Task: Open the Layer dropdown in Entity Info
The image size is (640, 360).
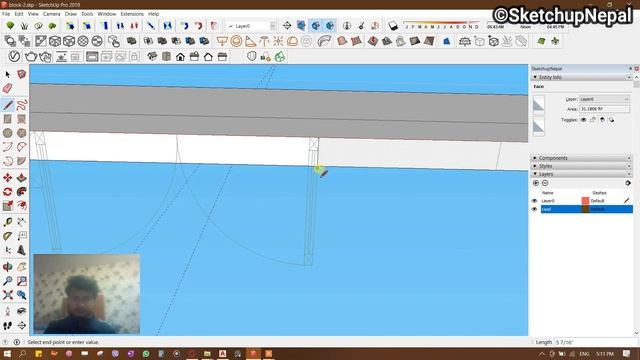Action: tap(604, 99)
